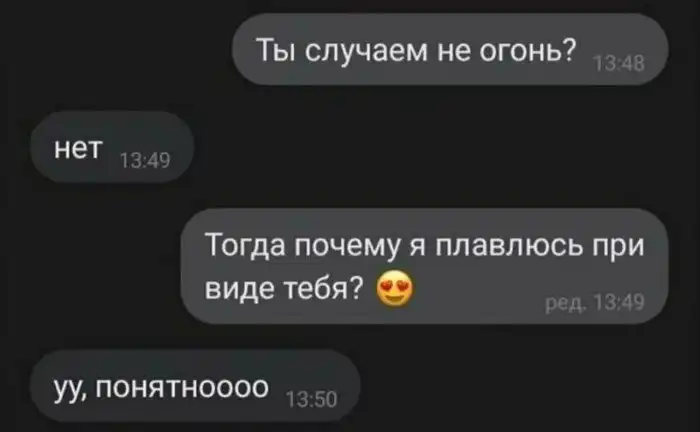Click the 13:49 timestamp beside 'нет'
This screenshot has height=432, width=700.
click(x=146, y=160)
